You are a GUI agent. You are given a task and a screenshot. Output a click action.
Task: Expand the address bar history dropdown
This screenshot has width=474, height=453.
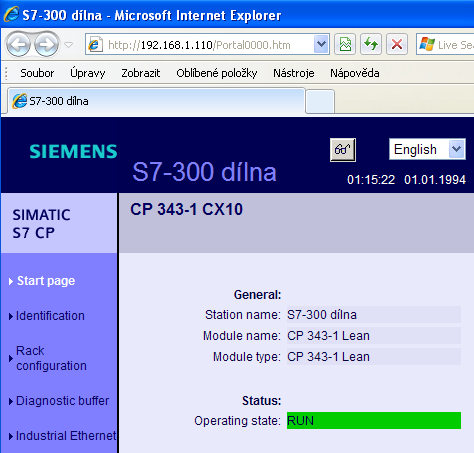[321, 44]
